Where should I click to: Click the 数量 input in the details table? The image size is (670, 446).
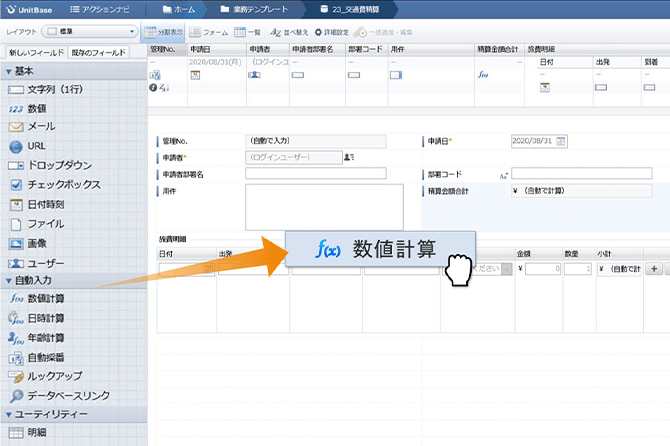tap(578, 269)
